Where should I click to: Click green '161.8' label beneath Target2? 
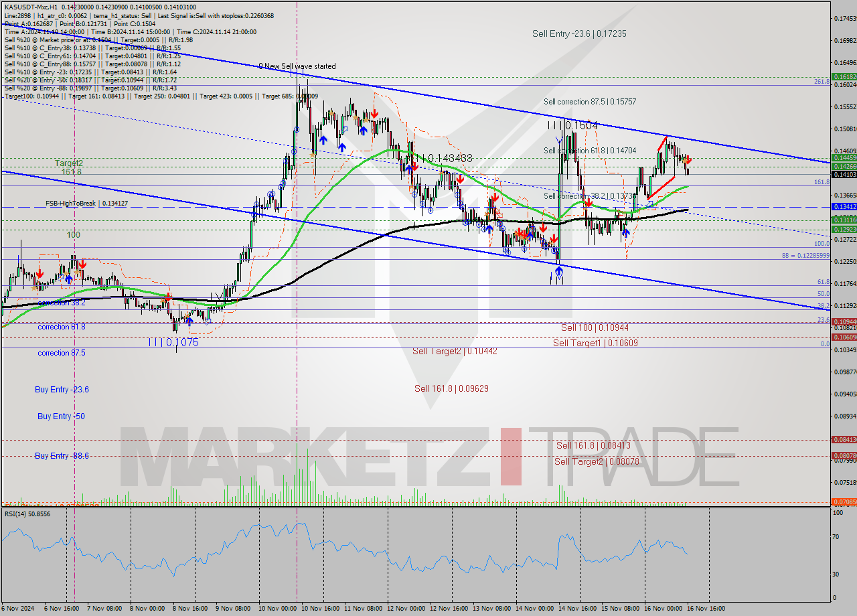72,172
